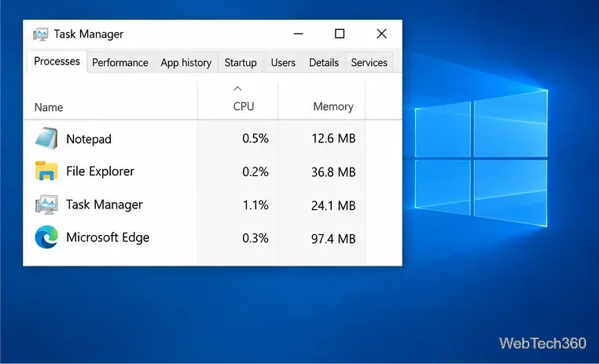Click the 36.8 MB memory value
599x364 pixels.
tap(333, 172)
